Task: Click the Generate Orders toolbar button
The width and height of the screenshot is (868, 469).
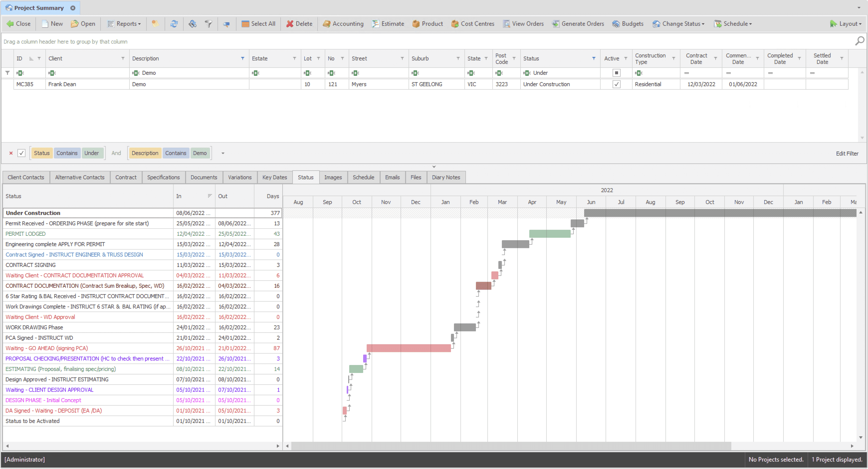Action: pyautogui.click(x=578, y=24)
